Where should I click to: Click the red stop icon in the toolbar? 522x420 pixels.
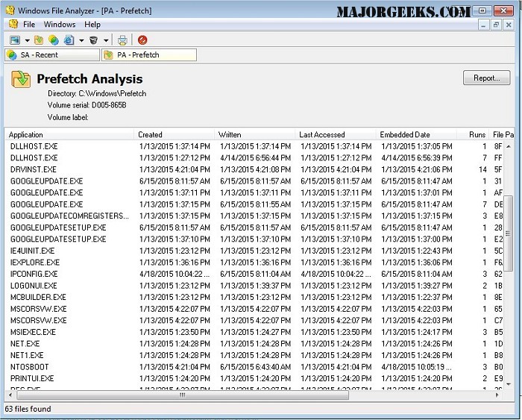(142, 40)
